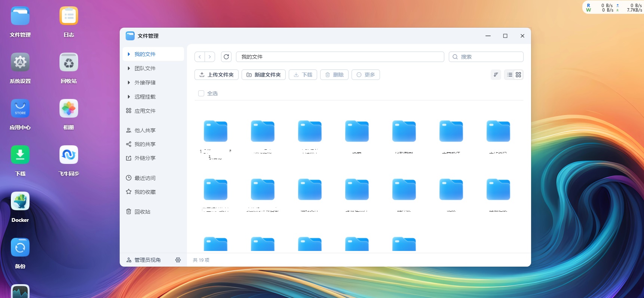Click the 新建文件夹 button

tap(264, 75)
